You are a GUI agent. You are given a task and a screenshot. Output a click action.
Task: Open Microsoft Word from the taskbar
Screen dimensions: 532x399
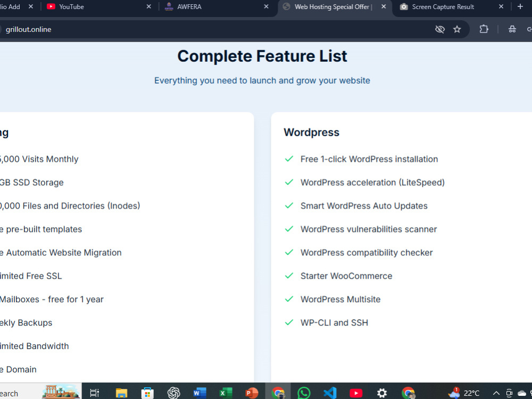[x=199, y=393]
